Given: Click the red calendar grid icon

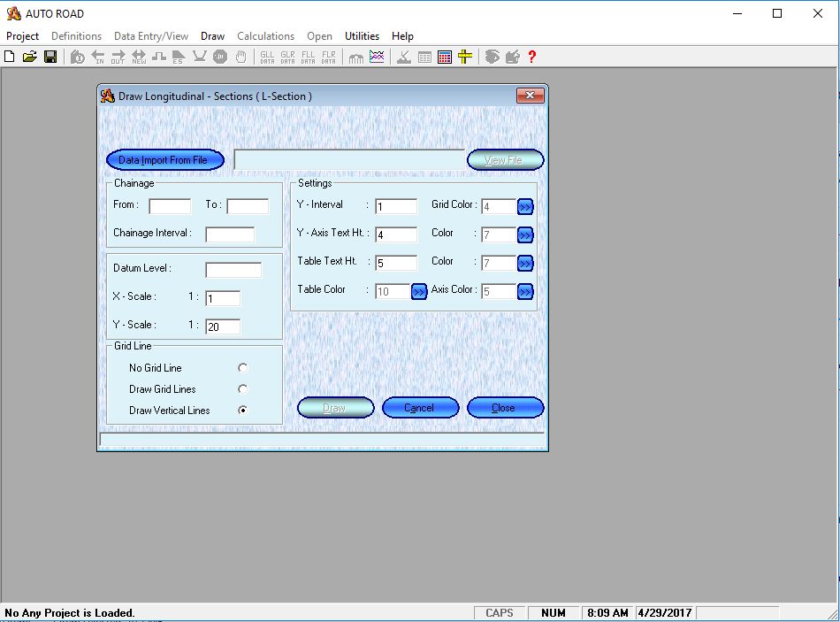Looking at the screenshot, I should pyautogui.click(x=445, y=57).
